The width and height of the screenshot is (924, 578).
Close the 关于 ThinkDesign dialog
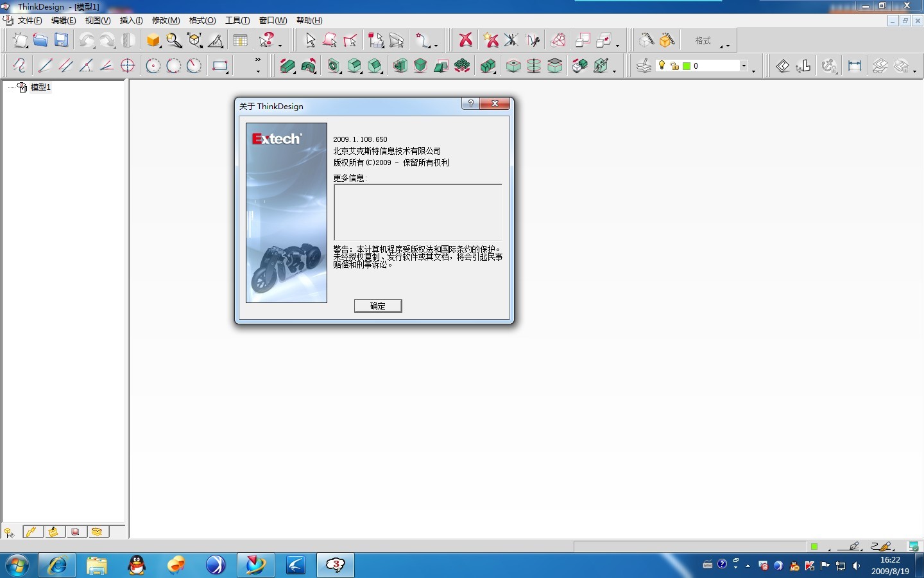tap(495, 103)
